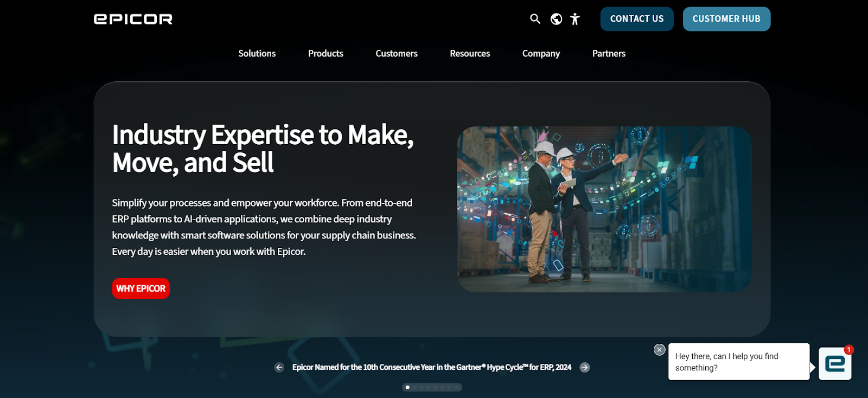868x398 pixels.
Task: Open the globe region selector icon
Action: tap(556, 19)
